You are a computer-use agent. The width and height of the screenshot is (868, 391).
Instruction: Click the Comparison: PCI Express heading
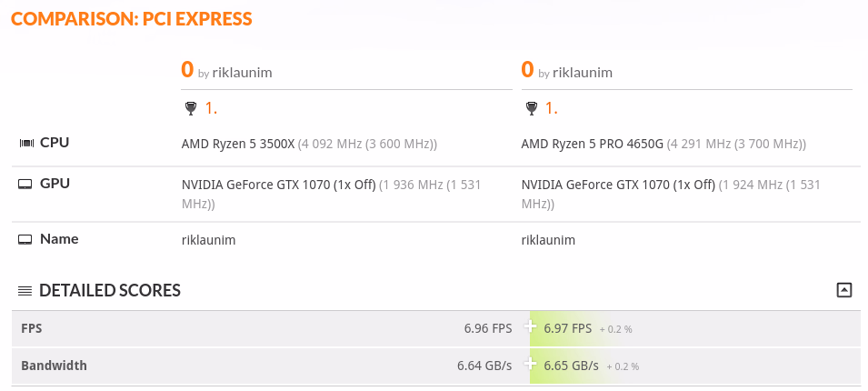point(131,19)
